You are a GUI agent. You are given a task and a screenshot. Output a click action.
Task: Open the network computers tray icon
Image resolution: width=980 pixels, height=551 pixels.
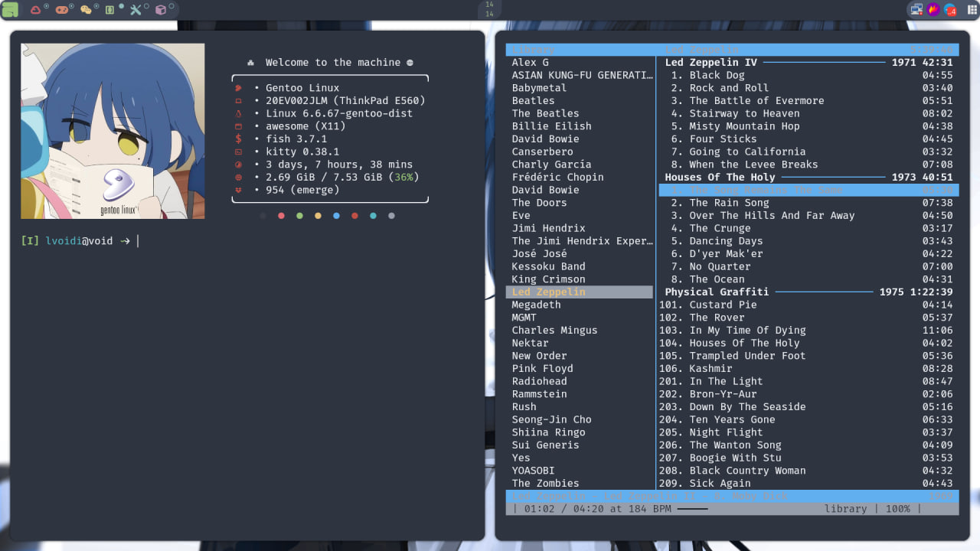click(x=916, y=10)
